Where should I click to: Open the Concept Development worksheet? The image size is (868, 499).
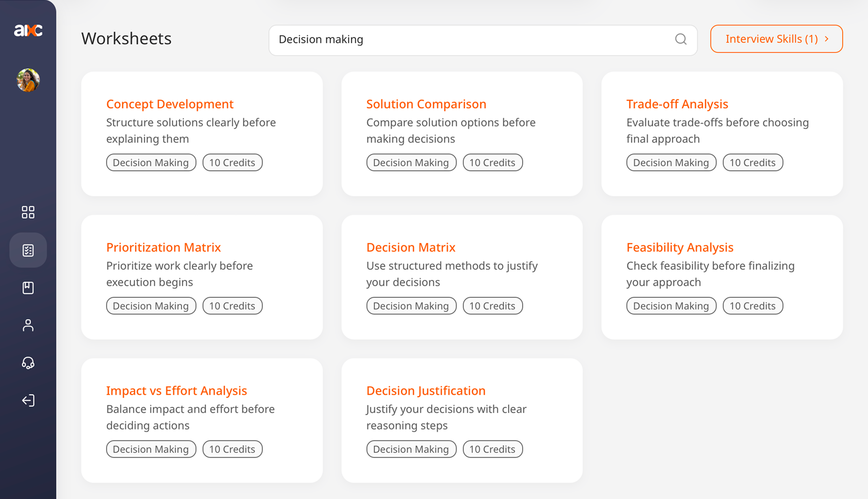point(170,104)
